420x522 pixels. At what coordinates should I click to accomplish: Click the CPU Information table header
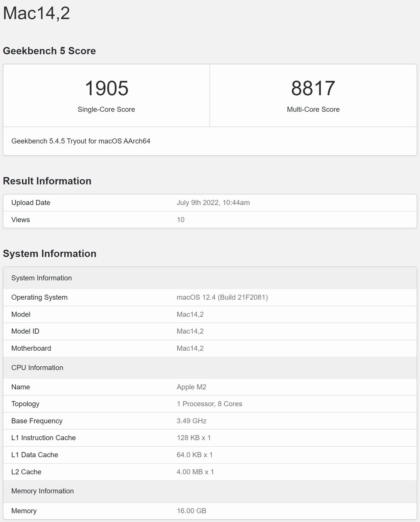pos(210,368)
